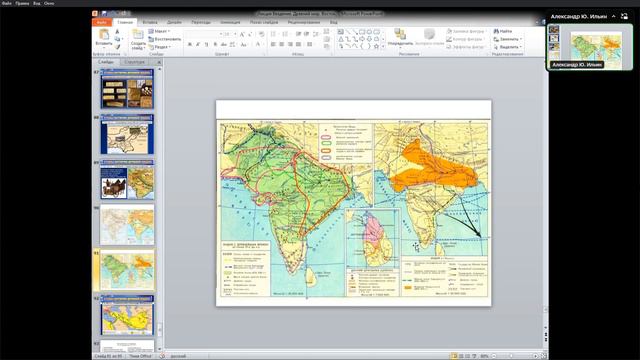Close the slide thumbnails pane
Viewport: 640px width, 360px height.
click(159, 62)
